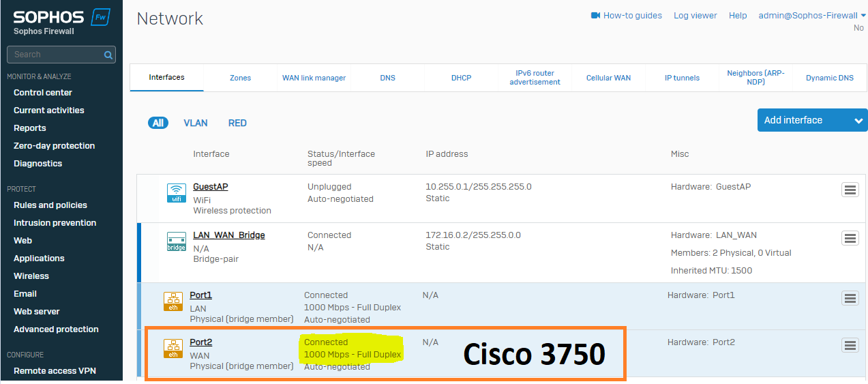Click the LAN_WAN_Bridge bridge icon
Viewport: 868px width, 384px height.
click(177, 241)
